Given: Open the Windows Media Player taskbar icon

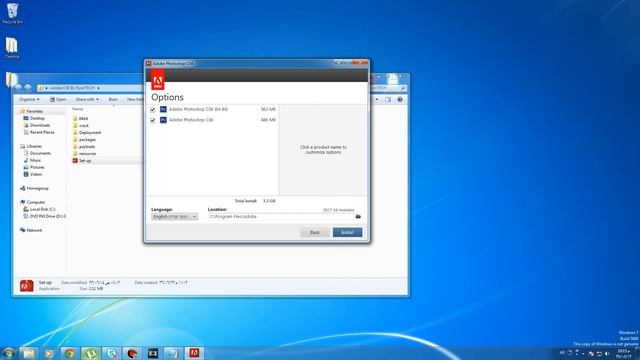Looking at the screenshot, I should 49,353.
